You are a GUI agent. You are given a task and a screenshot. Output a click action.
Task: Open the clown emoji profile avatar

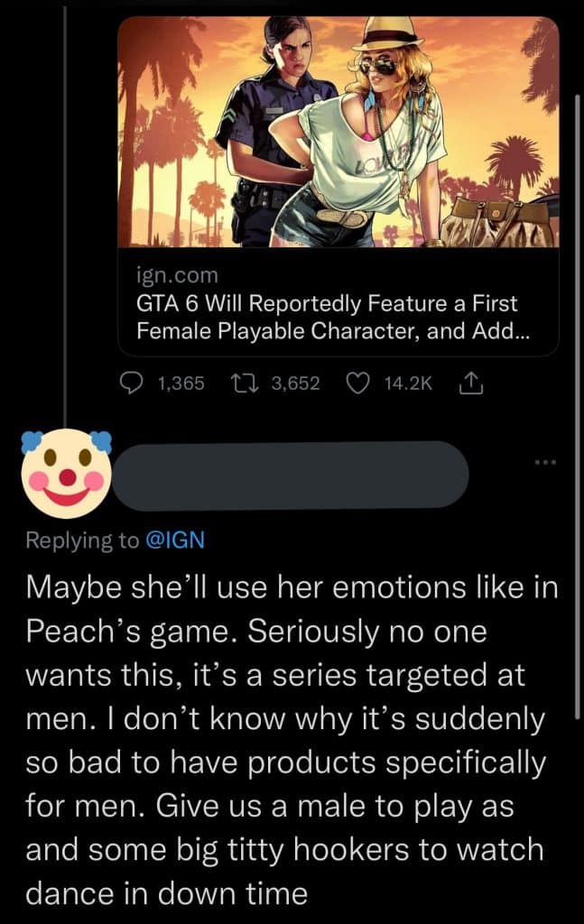(66, 473)
